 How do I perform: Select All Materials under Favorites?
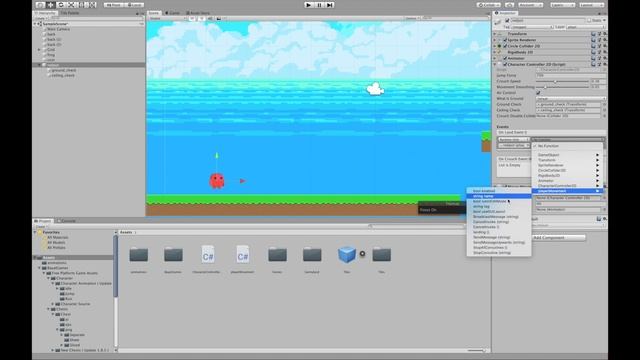58,237
